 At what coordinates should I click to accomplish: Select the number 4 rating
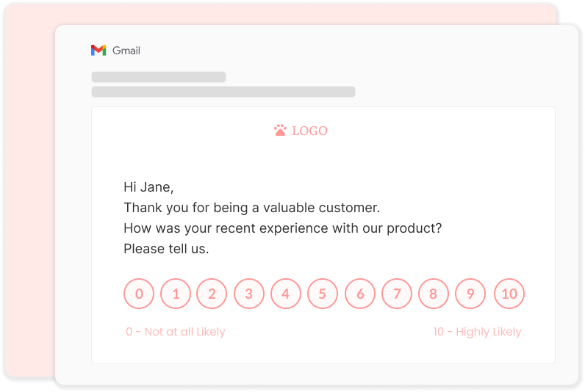click(286, 294)
